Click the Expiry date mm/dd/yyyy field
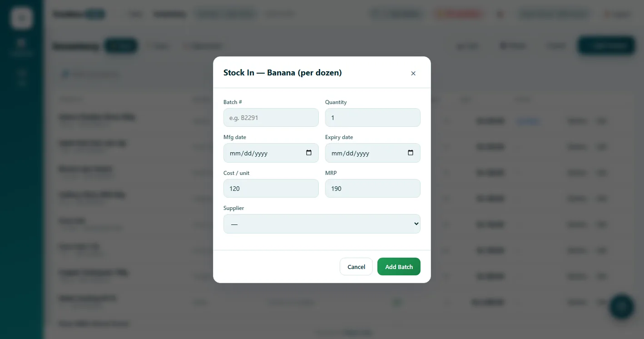Image resolution: width=644 pixels, height=339 pixels. pyautogui.click(x=373, y=153)
